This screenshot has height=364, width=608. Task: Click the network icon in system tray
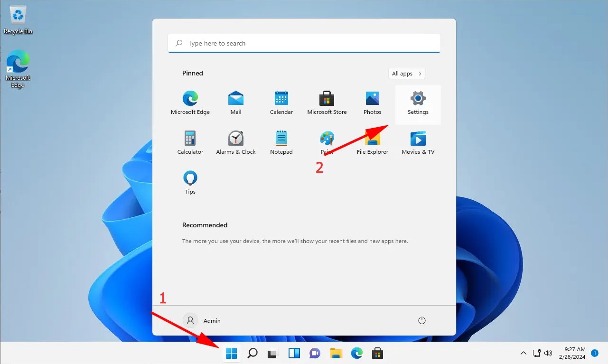(537, 353)
